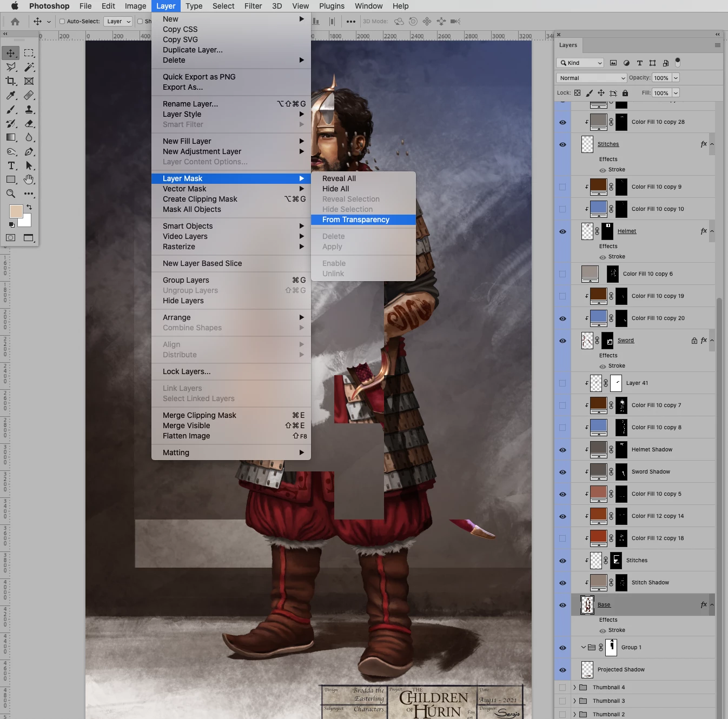Screen dimensions: 728x719
Task: Filter layers by adjustment layers icon
Action: tap(626, 63)
